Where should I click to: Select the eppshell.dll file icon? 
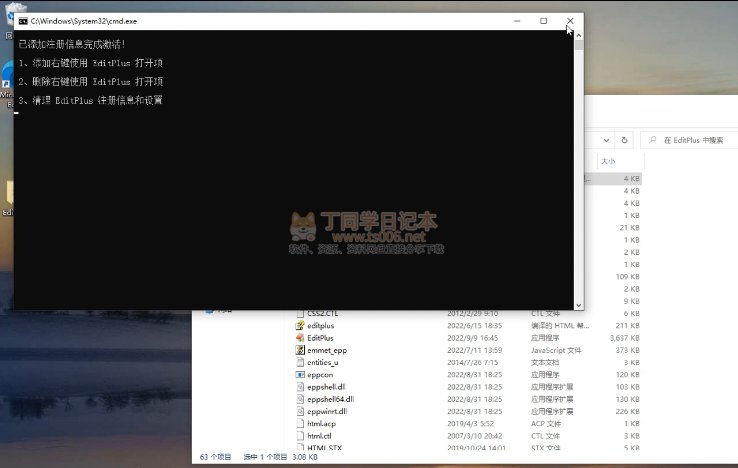[x=300, y=387]
